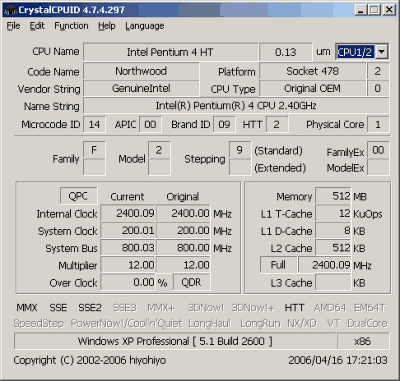400x381 pixels.
Task: Click the process size 0.13 field
Action: (x=286, y=52)
